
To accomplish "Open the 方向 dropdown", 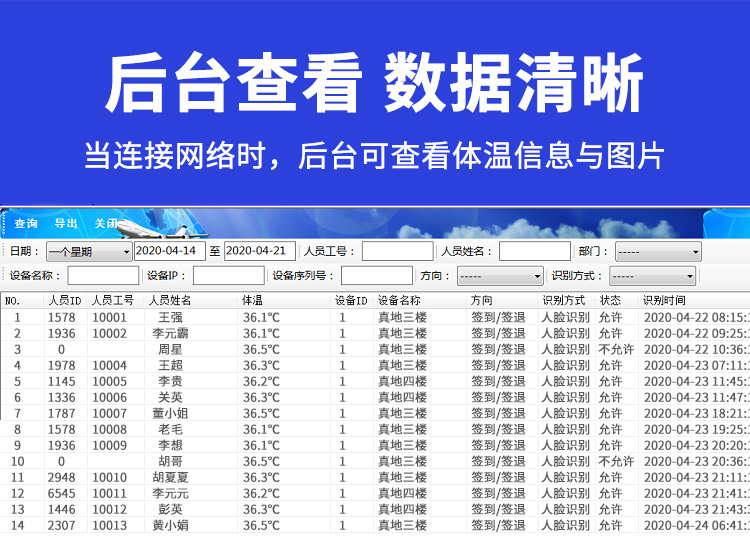I will click(x=500, y=276).
